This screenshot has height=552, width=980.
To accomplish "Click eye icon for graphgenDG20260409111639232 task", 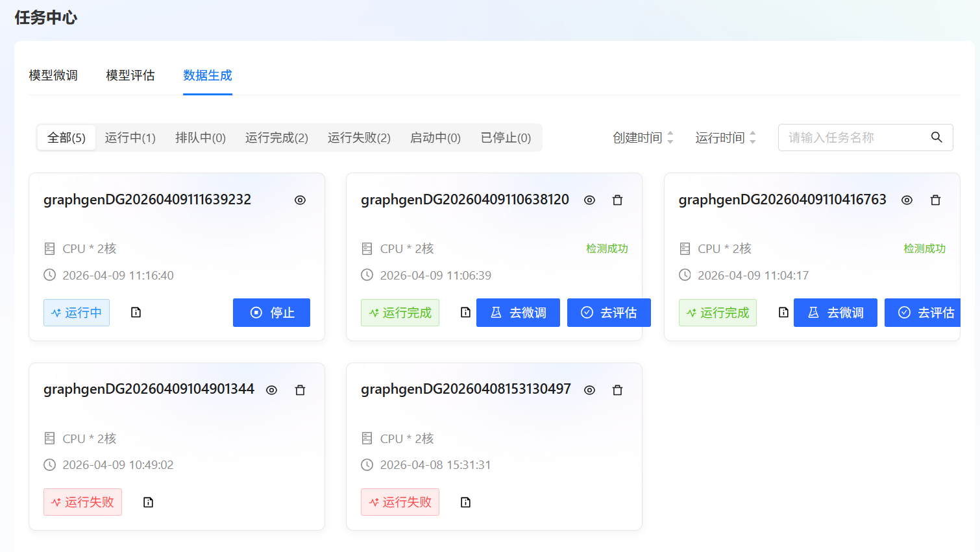I will [300, 200].
